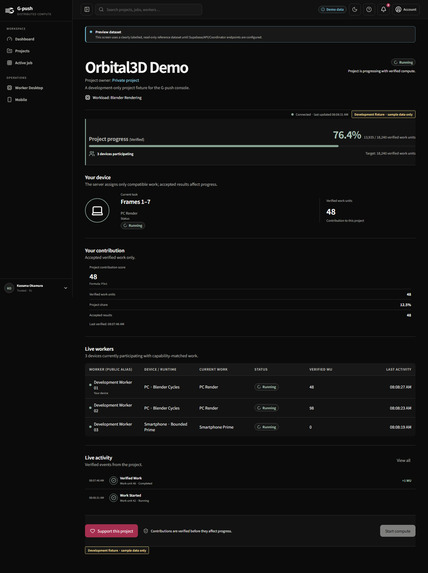This screenshot has height=573, width=428.
Task: Click Running status for Development Worker 02
Action: [266, 408]
